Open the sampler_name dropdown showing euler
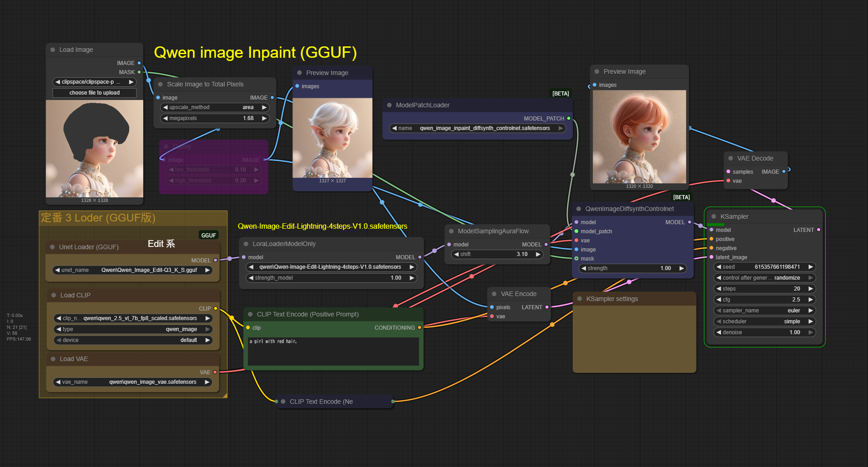Image resolution: width=868 pixels, height=467 pixels. click(764, 311)
